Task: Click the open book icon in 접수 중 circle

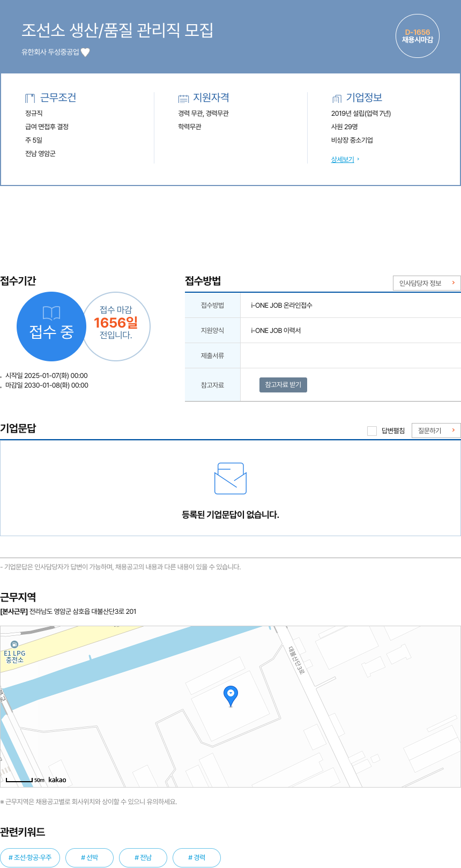Action: tap(51, 313)
